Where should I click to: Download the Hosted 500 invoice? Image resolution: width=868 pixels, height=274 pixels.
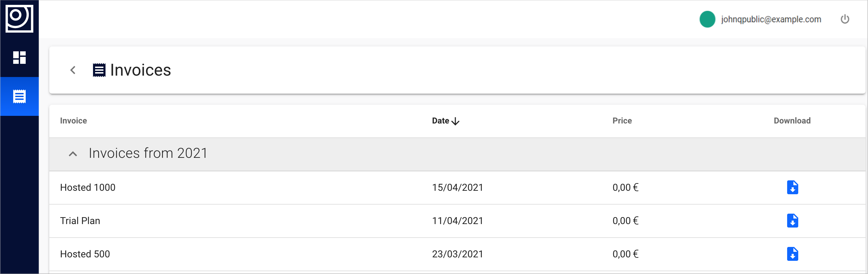(x=792, y=254)
